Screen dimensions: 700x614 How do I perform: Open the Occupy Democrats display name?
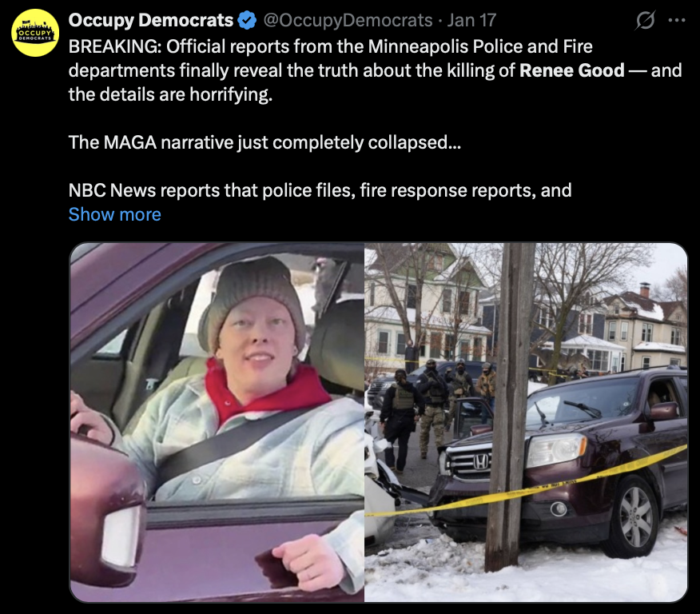[x=151, y=21]
